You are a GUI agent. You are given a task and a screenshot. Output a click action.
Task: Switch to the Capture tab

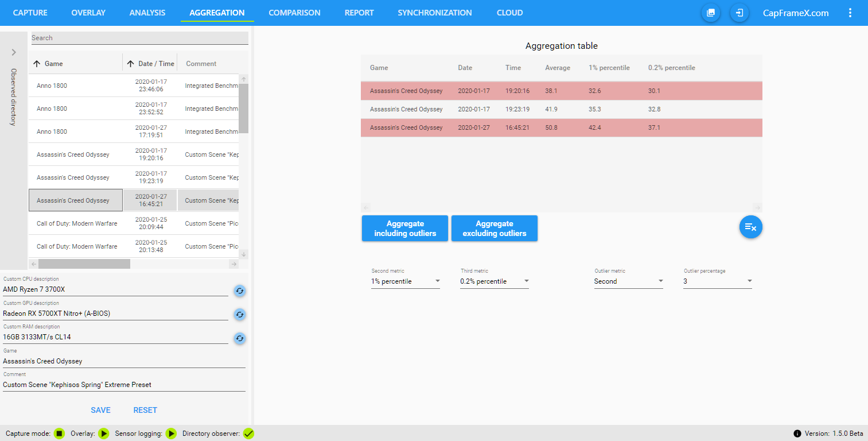[x=30, y=13]
